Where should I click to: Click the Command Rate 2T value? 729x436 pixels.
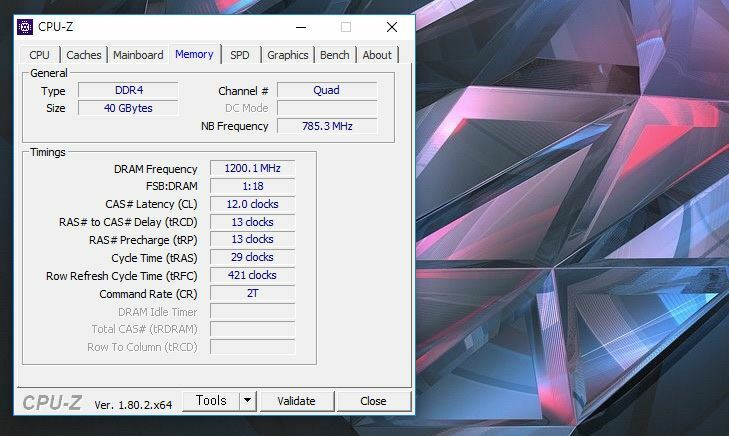click(252, 293)
